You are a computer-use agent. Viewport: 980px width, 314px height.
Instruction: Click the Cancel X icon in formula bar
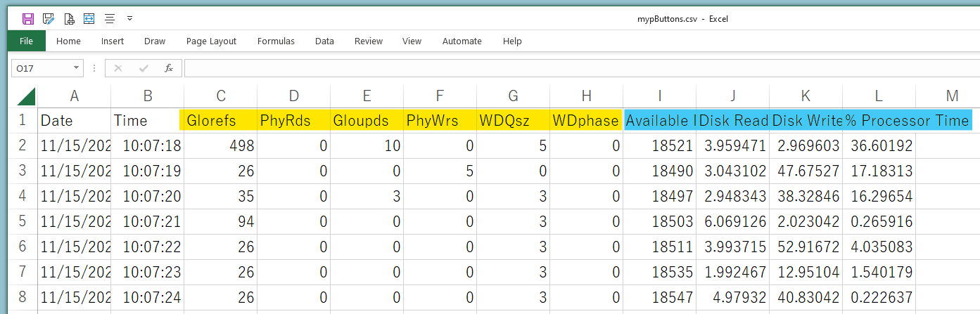pos(118,68)
